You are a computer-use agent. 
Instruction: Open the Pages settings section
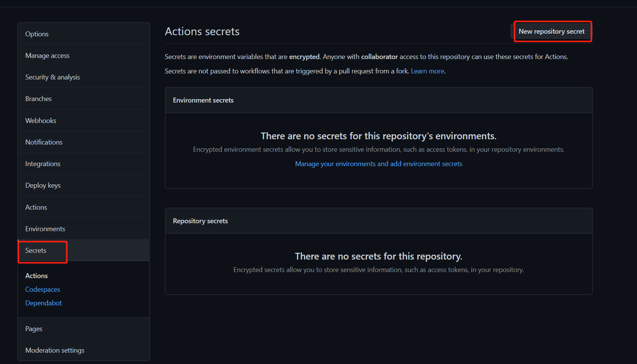point(34,329)
